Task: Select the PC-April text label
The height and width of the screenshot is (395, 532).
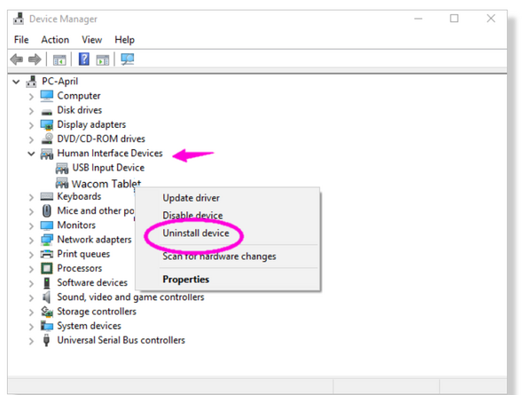Action: tap(59, 82)
